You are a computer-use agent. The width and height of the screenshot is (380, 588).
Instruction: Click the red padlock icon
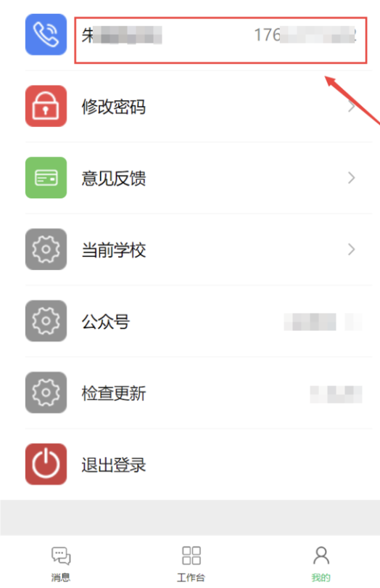coord(46,106)
